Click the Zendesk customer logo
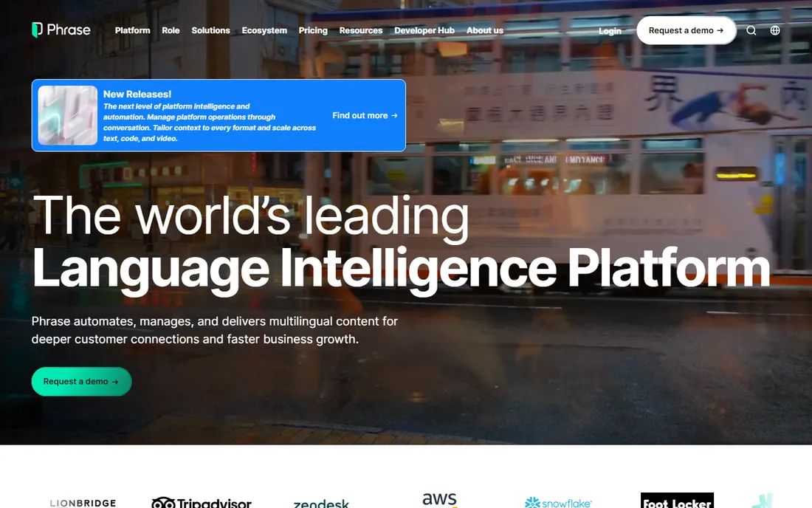Image resolution: width=812 pixels, height=508 pixels. pyautogui.click(x=321, y=504)
